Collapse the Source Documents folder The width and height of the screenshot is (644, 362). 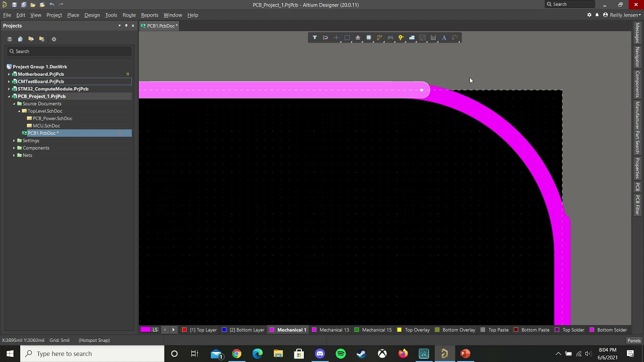pos(14,104)
